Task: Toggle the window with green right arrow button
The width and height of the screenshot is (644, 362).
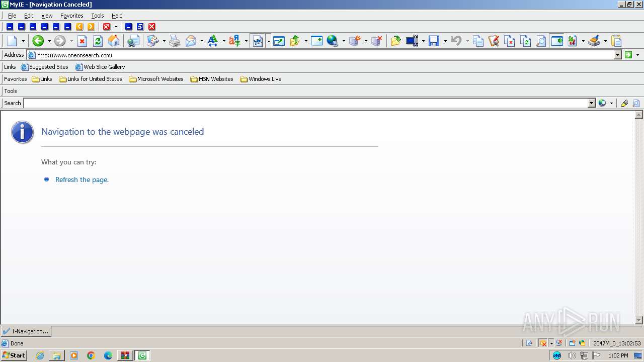Action: click(557, 41)
